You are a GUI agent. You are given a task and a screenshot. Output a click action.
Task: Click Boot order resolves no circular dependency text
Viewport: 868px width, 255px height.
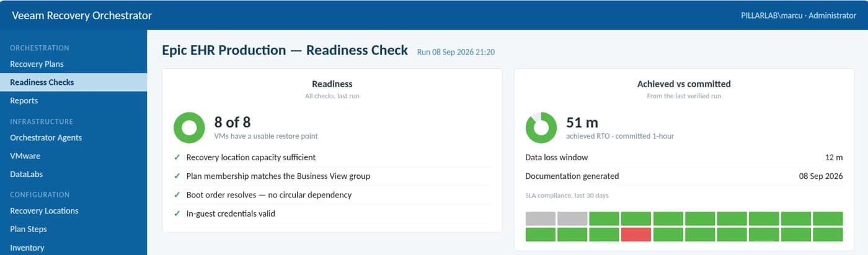coord(269,194)
